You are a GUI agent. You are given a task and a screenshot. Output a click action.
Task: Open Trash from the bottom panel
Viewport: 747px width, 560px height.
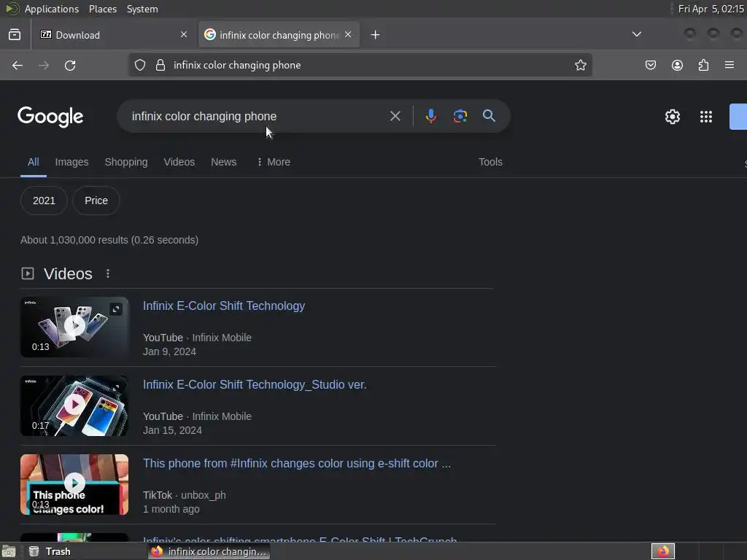50,551
